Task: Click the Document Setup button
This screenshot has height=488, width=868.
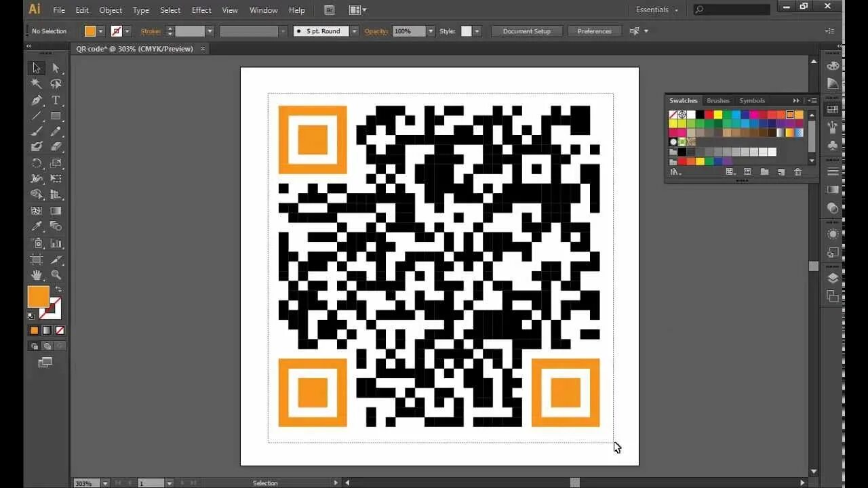Action: click(x=527, y=31)
